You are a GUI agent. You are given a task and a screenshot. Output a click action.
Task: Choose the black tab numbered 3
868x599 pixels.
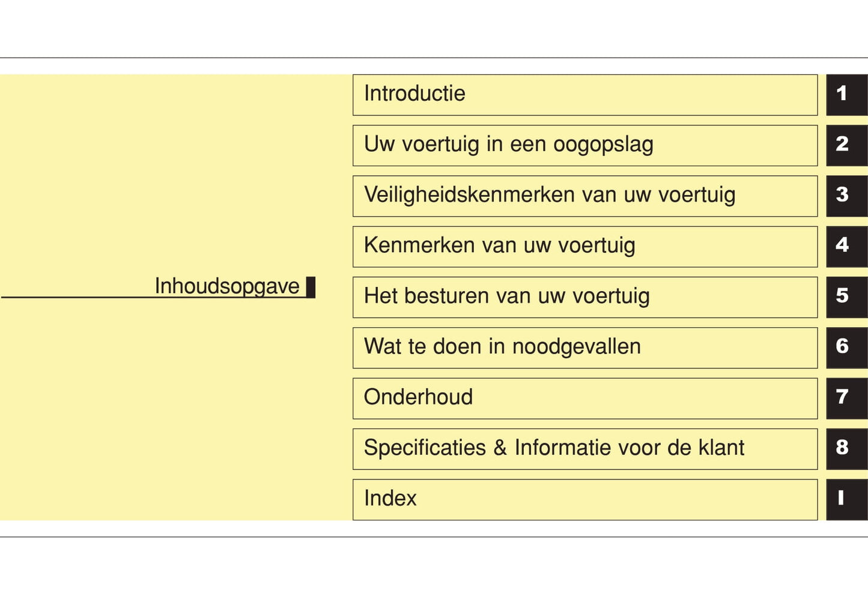pyautogui.click(x=846, y=196)
